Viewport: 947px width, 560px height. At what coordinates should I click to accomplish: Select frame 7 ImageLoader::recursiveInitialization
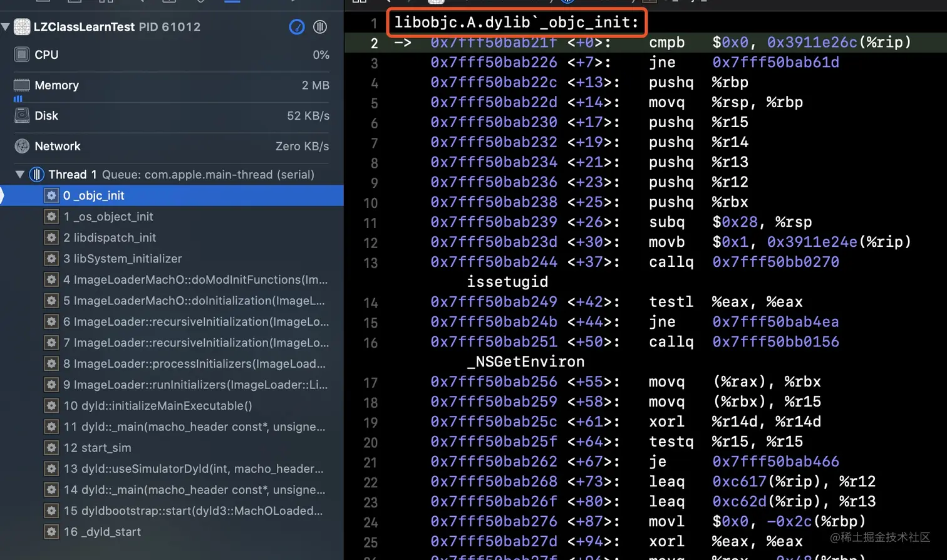coord(172,343)
